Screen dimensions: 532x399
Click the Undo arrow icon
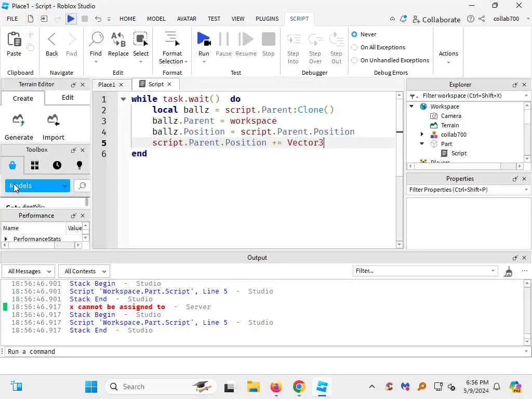pos(98,19)
